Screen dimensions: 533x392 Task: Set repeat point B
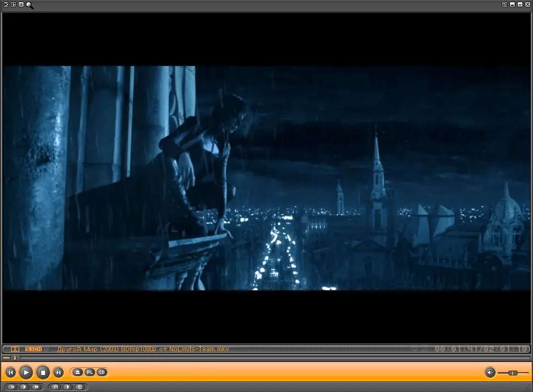click(x=80, y=387)
